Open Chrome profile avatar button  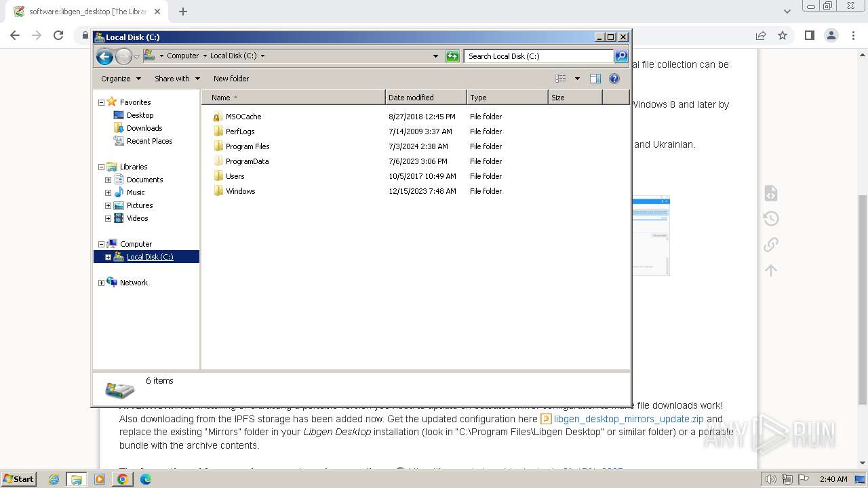point(831,35)
